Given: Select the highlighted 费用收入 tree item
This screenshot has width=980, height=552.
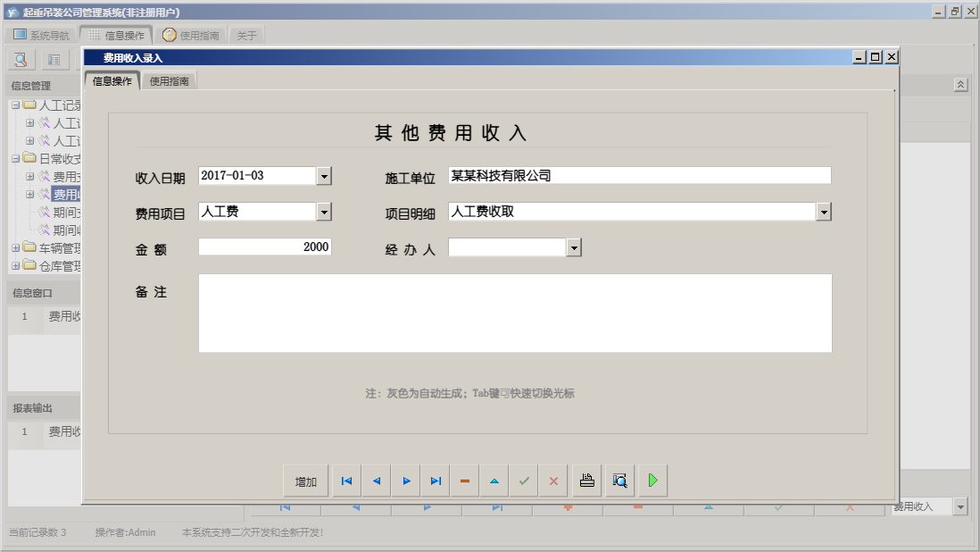Looking at the screenshot, I should coord(68,193).
